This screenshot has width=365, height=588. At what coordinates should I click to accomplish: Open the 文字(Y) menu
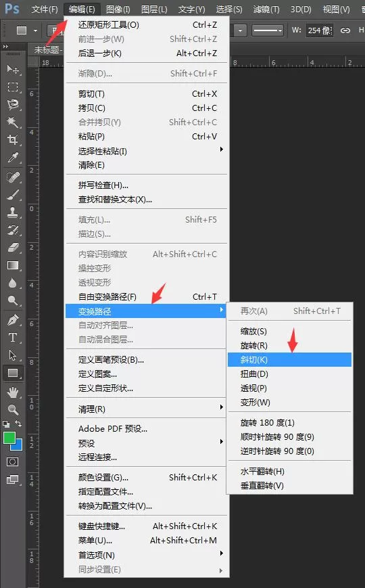191,9
